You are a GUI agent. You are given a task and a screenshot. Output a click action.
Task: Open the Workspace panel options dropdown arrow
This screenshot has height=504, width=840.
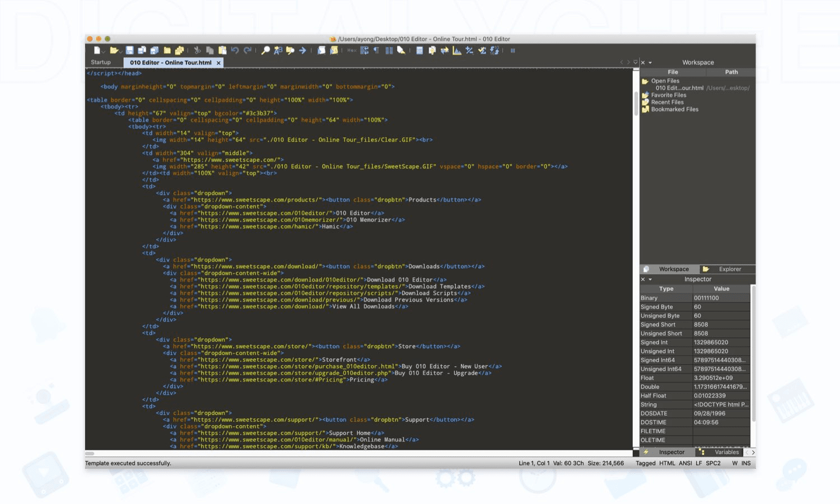650,63
